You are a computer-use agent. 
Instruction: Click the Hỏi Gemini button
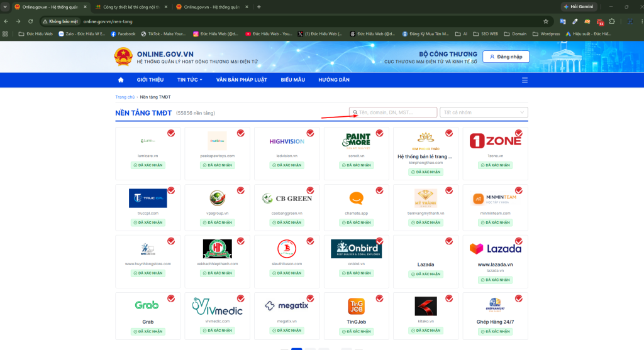(579, 6)
